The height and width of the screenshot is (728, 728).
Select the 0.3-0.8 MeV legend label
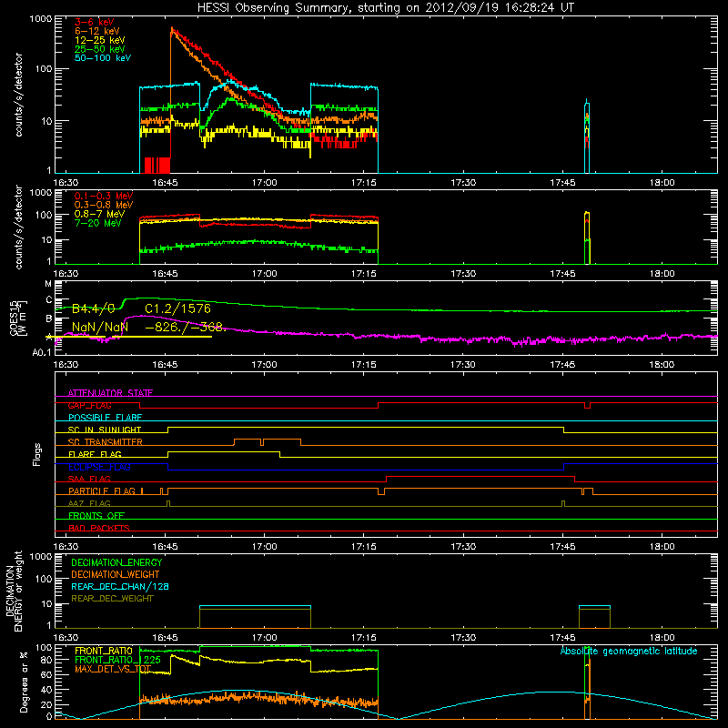pos(104,205)
